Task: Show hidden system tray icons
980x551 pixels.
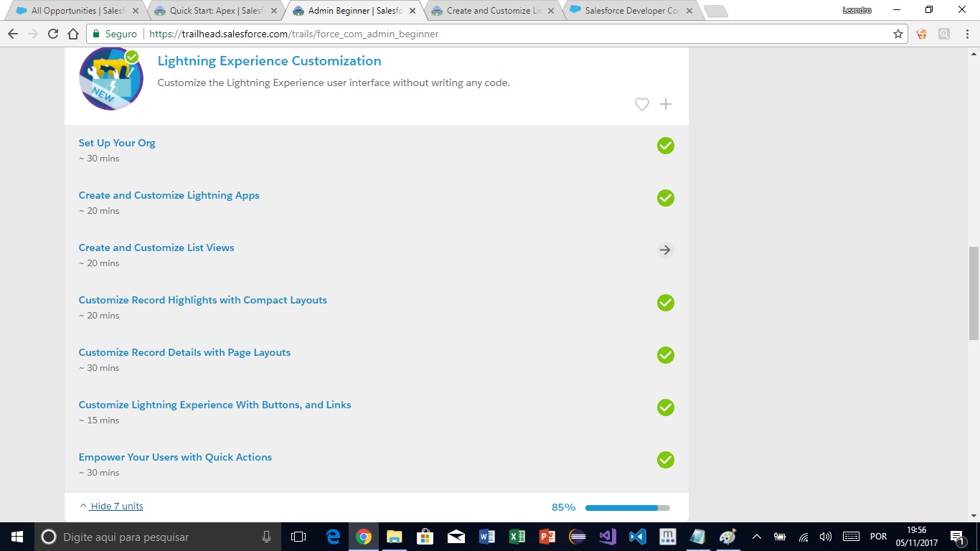Action: point(756,537)
